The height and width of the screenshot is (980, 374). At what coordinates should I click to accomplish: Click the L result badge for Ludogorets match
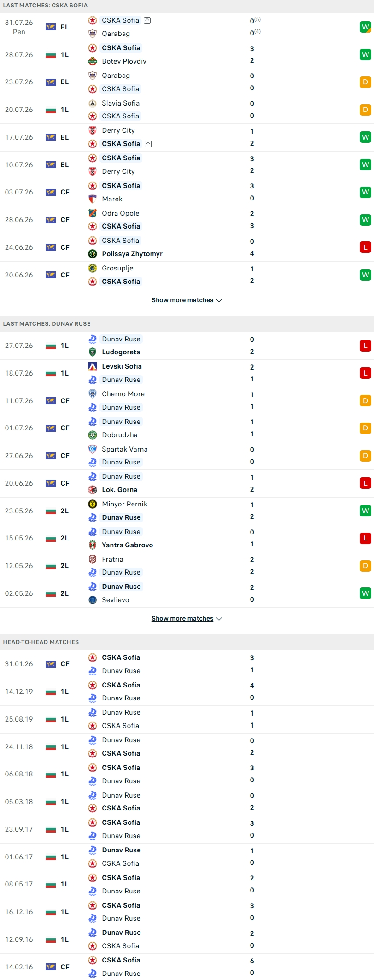click(x=365, y=346)
